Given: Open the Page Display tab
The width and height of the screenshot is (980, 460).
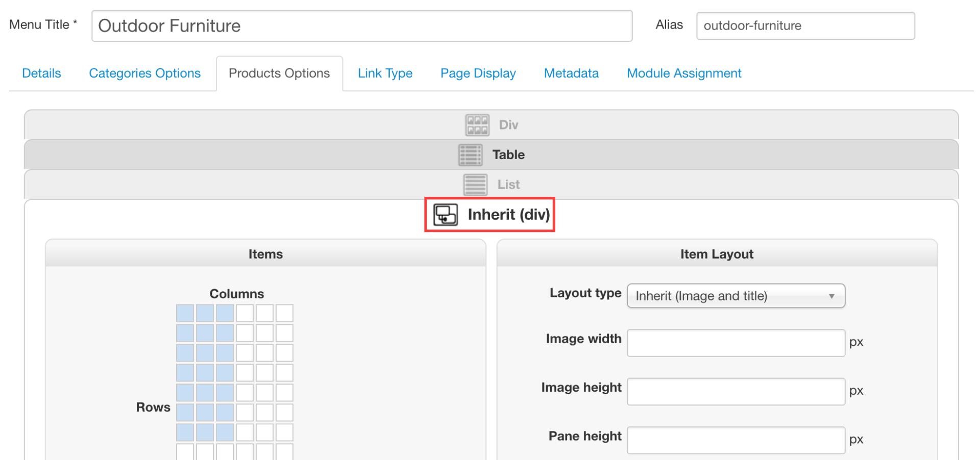Looking at the screenshot, I should point(478,73).
